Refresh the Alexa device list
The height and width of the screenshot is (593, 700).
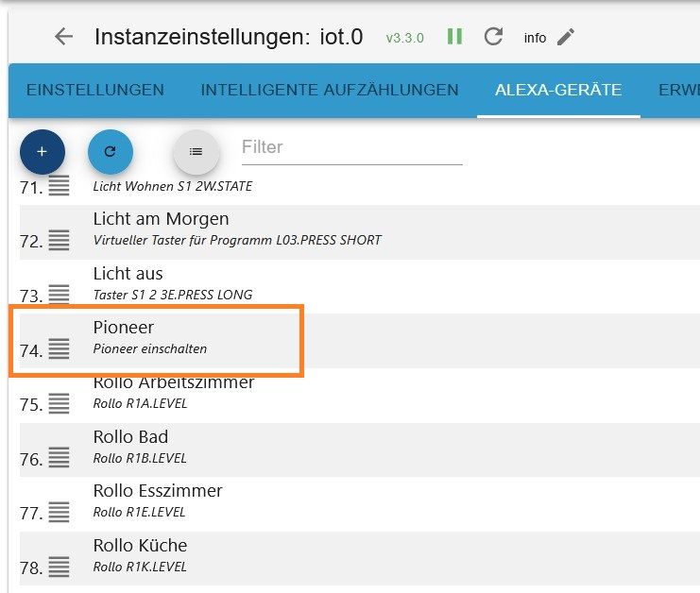pos(110,151)
